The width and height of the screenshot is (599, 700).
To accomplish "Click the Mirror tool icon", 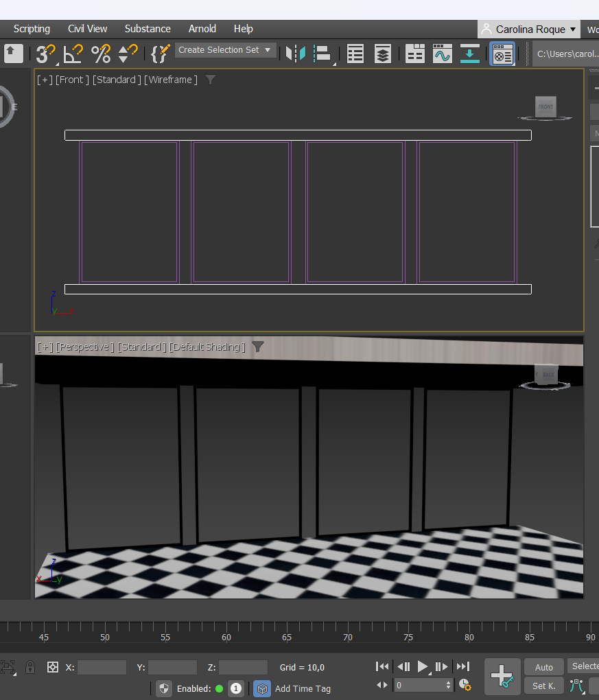I will pos(296,54).
